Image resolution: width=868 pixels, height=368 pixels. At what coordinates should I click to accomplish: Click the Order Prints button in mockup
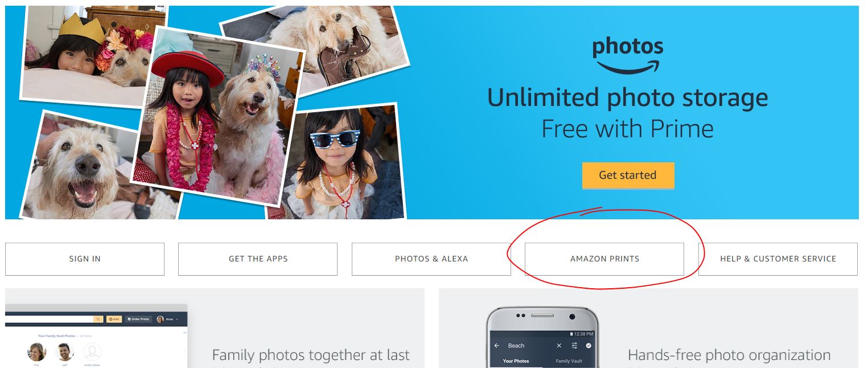[x=138, y=319]
